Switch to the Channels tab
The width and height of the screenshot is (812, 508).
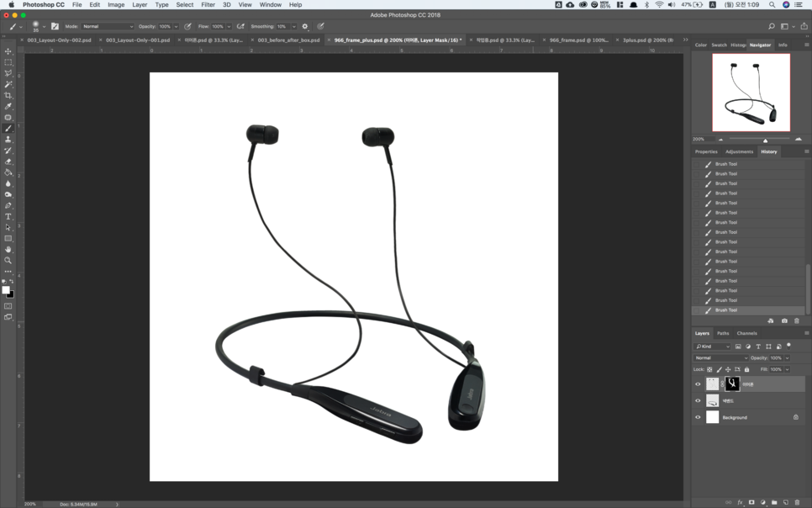pos(747,333)
